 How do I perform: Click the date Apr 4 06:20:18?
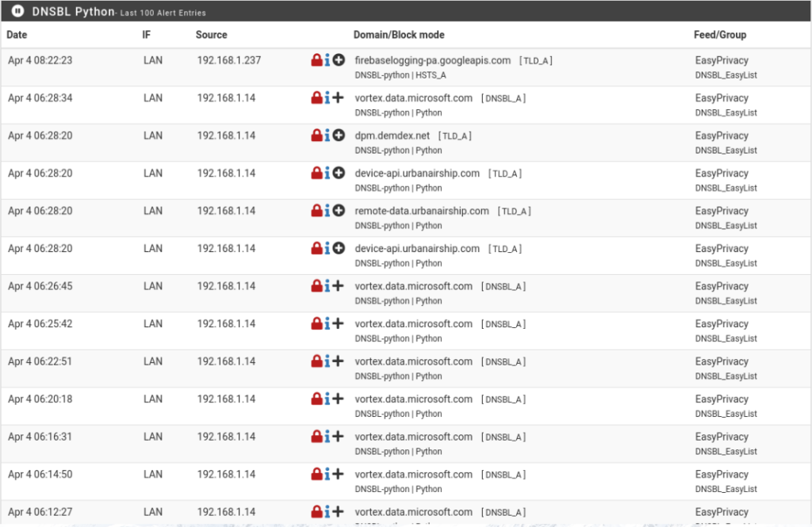tap(40, 399)
